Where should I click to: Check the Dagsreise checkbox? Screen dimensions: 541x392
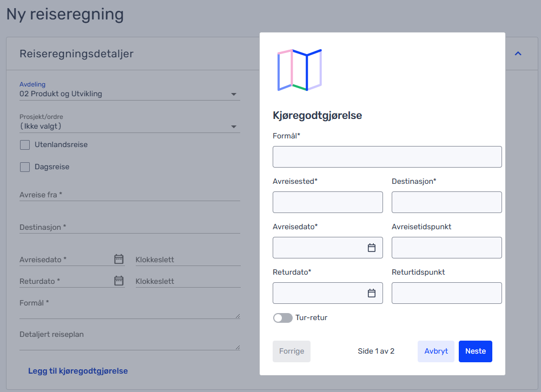[x=24, y=167]
